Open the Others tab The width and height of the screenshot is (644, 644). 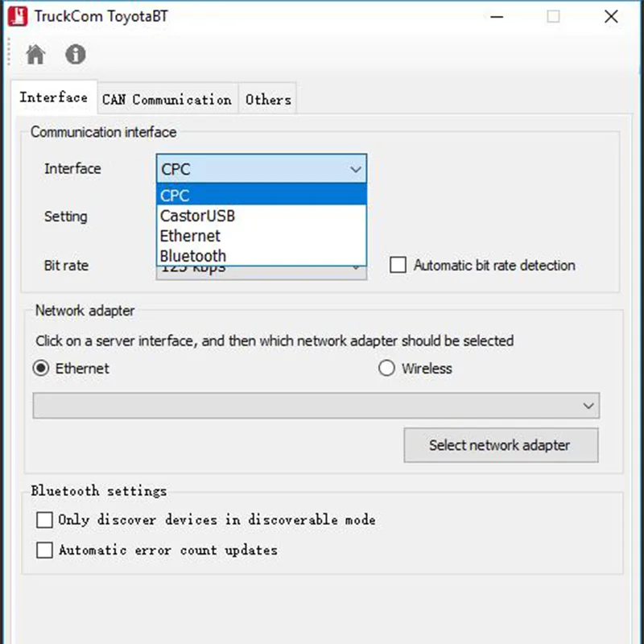pos(268,99)
